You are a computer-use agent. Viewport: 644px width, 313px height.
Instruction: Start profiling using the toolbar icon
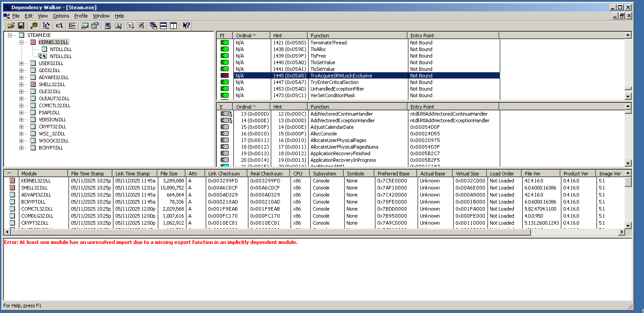pos(131,25)
